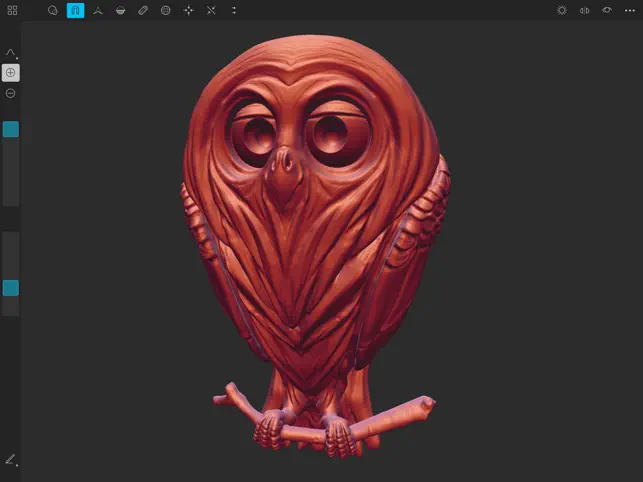Click the crossed inward arrows tool

point(211,10)
